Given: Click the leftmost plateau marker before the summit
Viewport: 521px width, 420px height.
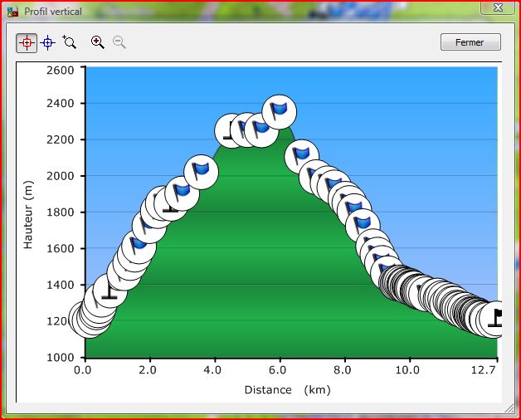Looking at the screenshot, I should [231, 130].
